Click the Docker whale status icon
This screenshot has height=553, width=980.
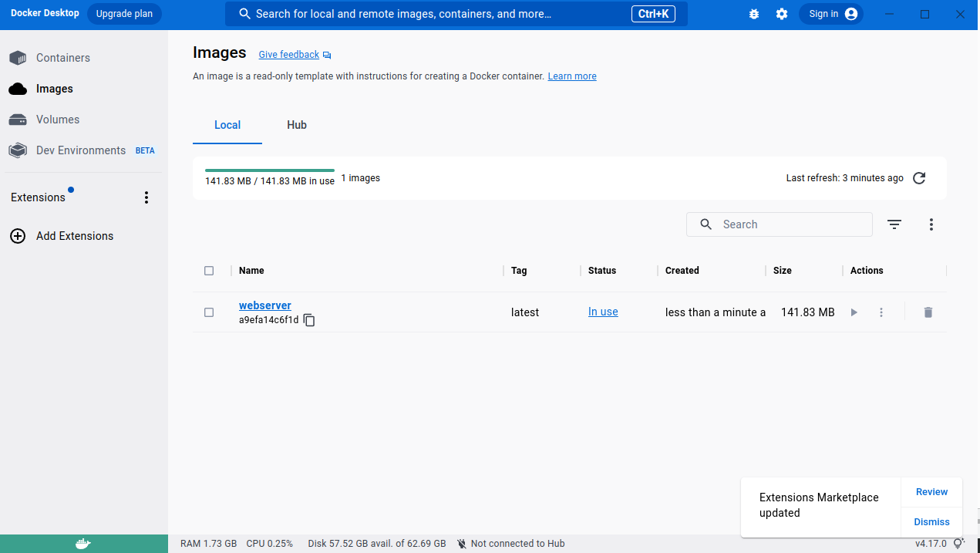[x=83, y=544]
